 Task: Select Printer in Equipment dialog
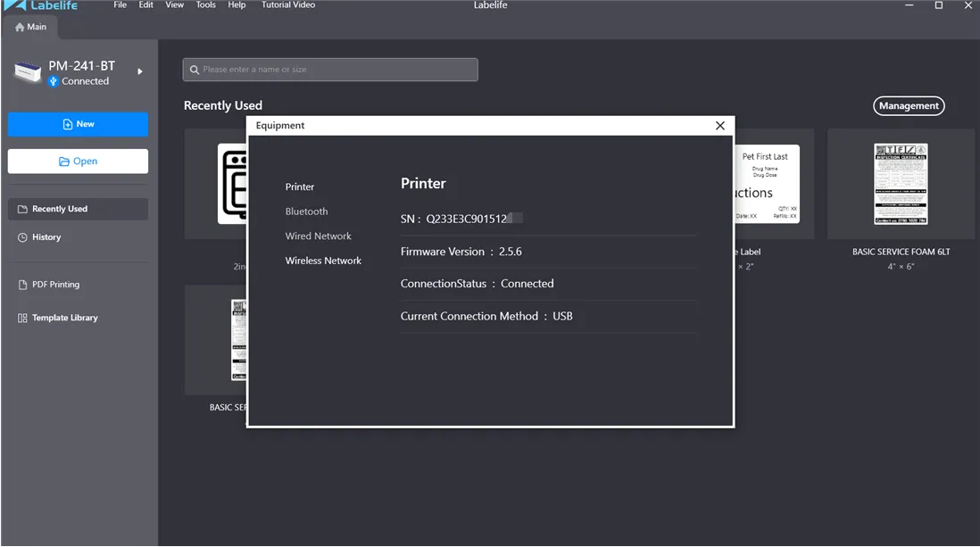[300, 186]
